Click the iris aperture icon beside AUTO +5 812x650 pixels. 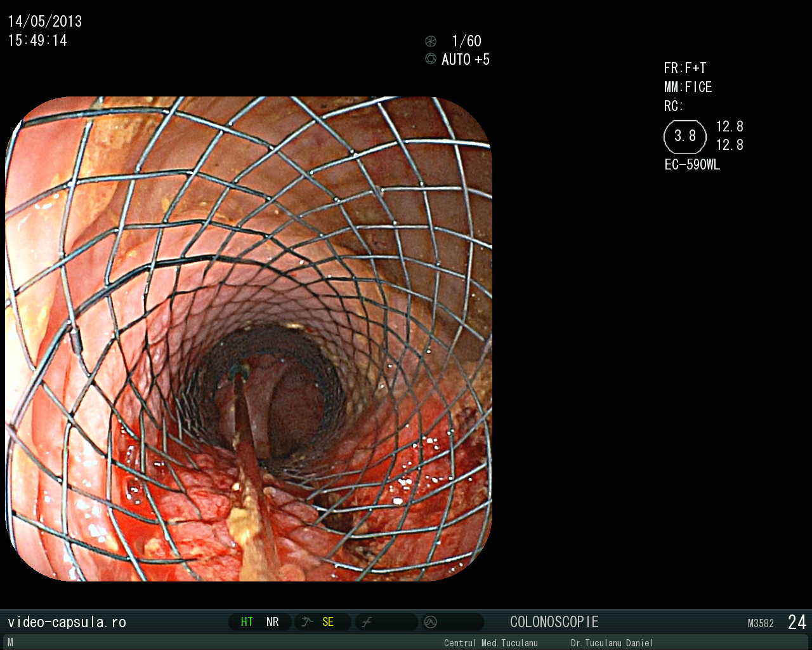tap(431, 59)
